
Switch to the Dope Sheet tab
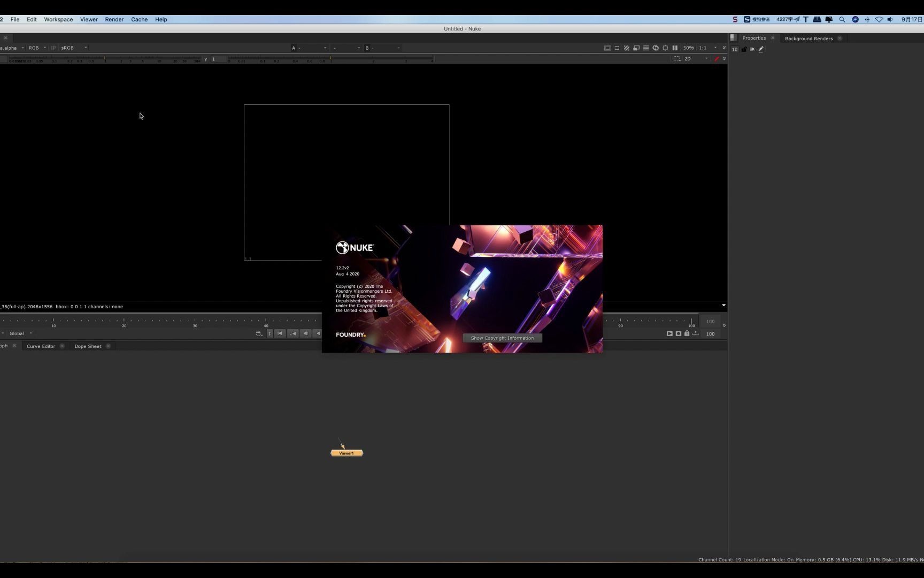pos(88,346)
